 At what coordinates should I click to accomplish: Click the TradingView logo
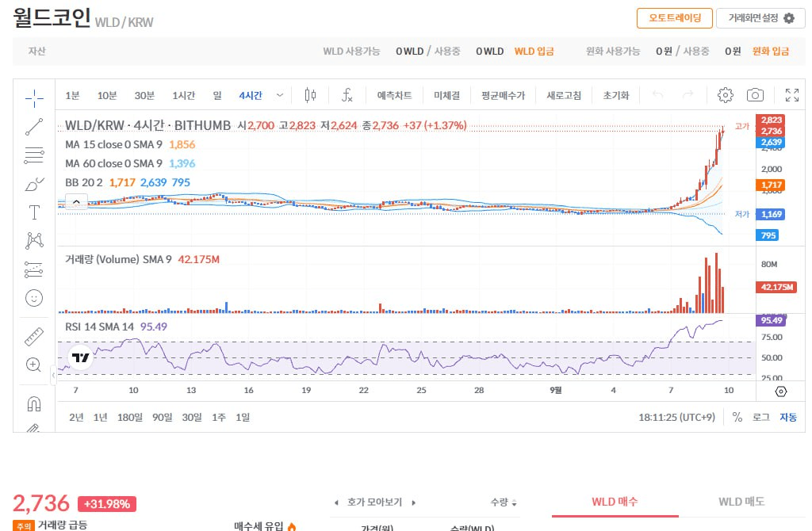tap(81, 357)
